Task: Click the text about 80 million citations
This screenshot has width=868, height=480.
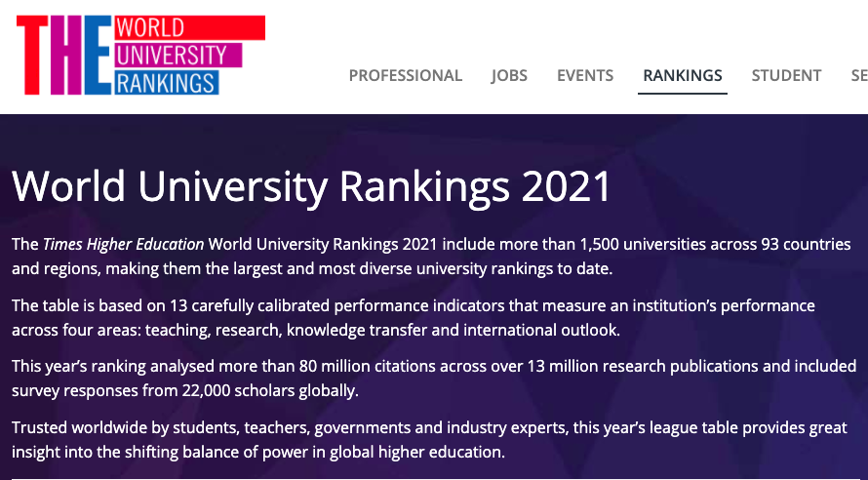Action: [434, 379]
